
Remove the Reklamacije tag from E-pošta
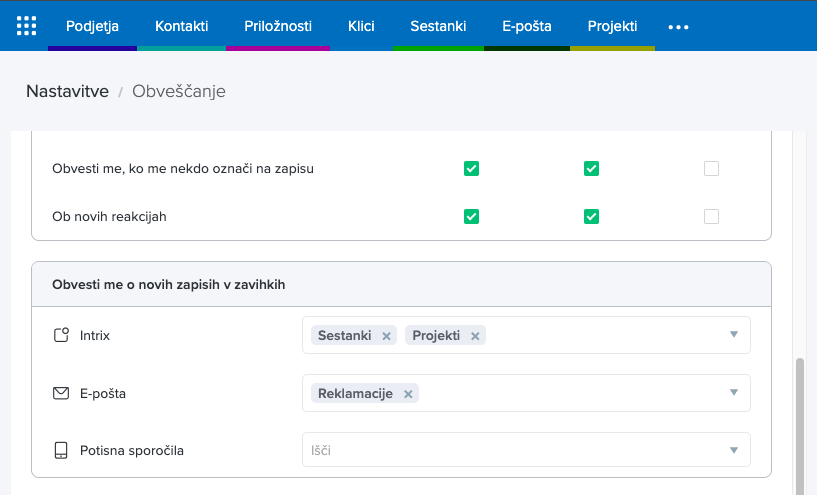pyautogui.click(x=408, y=394)
